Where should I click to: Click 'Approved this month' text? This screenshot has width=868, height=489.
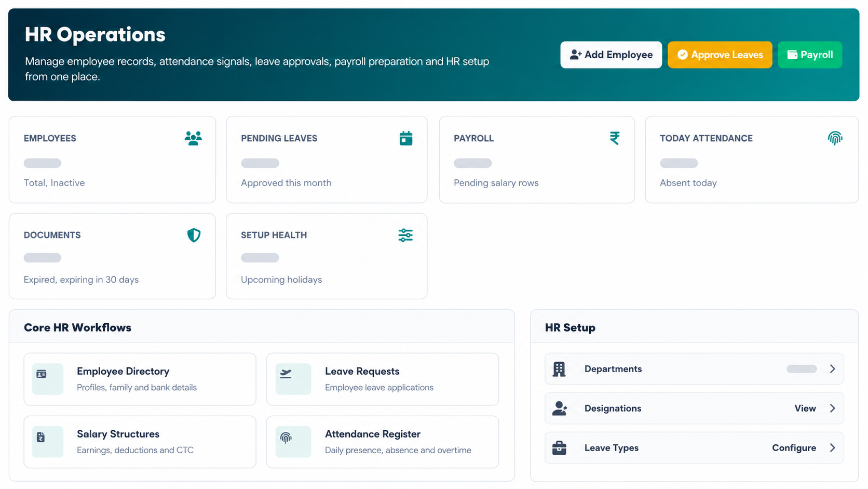point(286,183)
